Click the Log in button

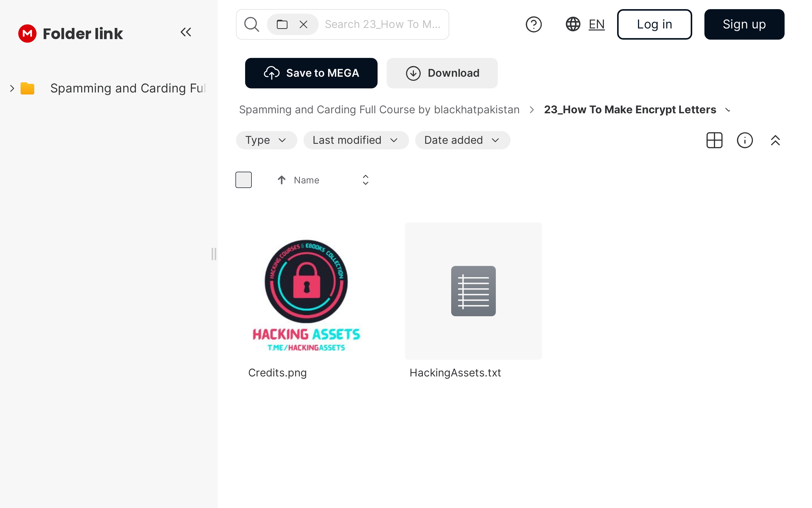654,25
